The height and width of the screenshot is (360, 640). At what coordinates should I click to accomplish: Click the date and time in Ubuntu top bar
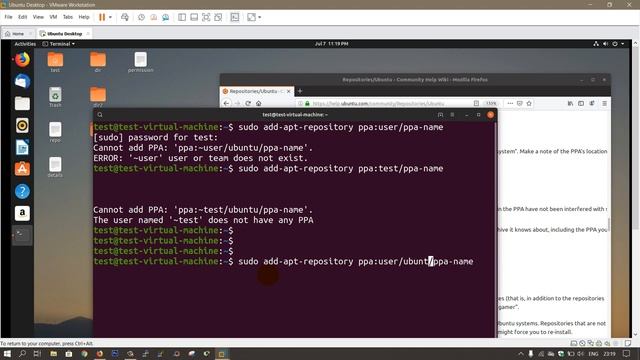[331, 44]
